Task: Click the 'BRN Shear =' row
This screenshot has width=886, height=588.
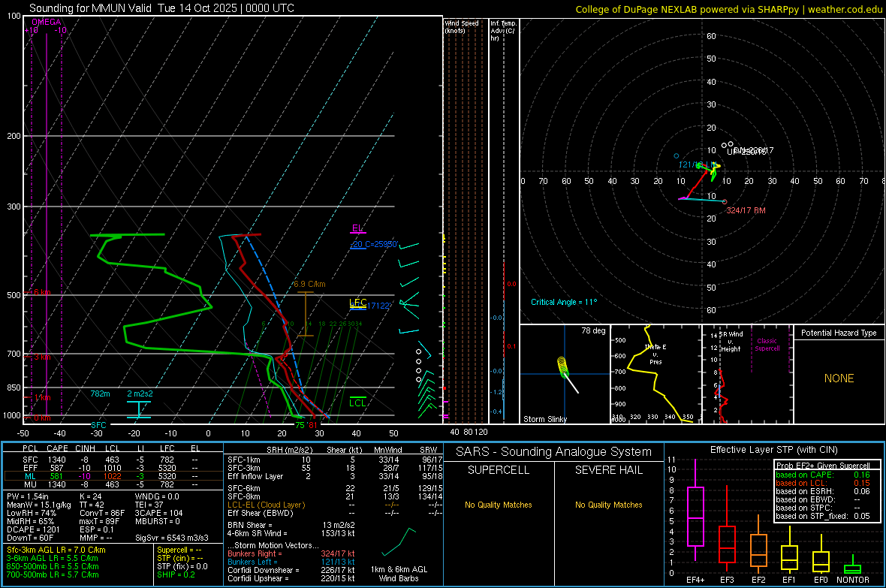Action: [x=291, y=525]
